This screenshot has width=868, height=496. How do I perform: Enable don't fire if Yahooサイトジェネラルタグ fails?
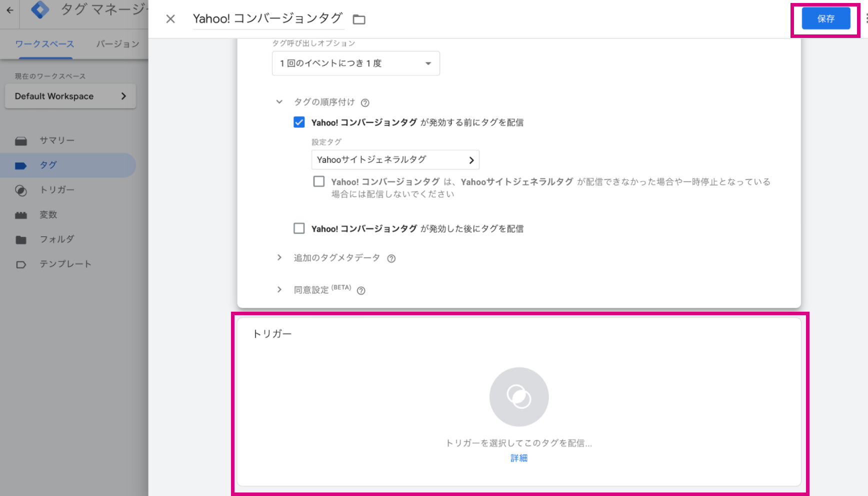pos(319,181)
